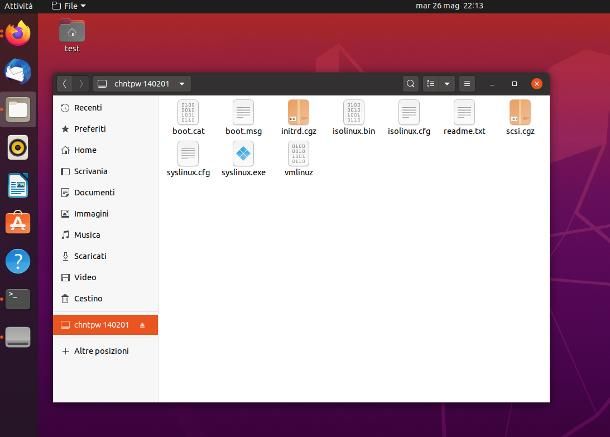
Task: Open Help from the dock
Action: tap(18, 261)
